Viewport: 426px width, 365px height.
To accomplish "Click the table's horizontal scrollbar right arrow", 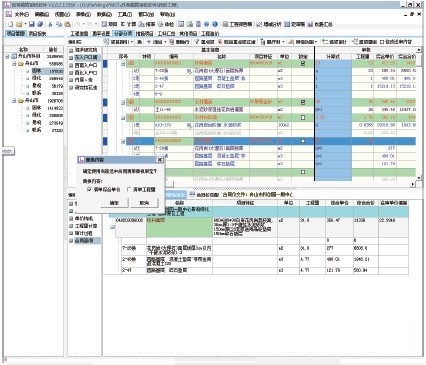I will (x=413, y=184).
